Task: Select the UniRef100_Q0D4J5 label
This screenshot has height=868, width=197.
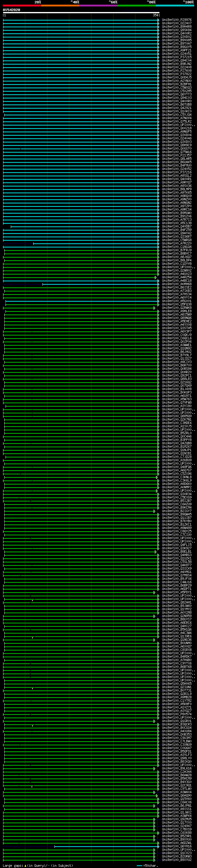Action: tap(177, 78)
